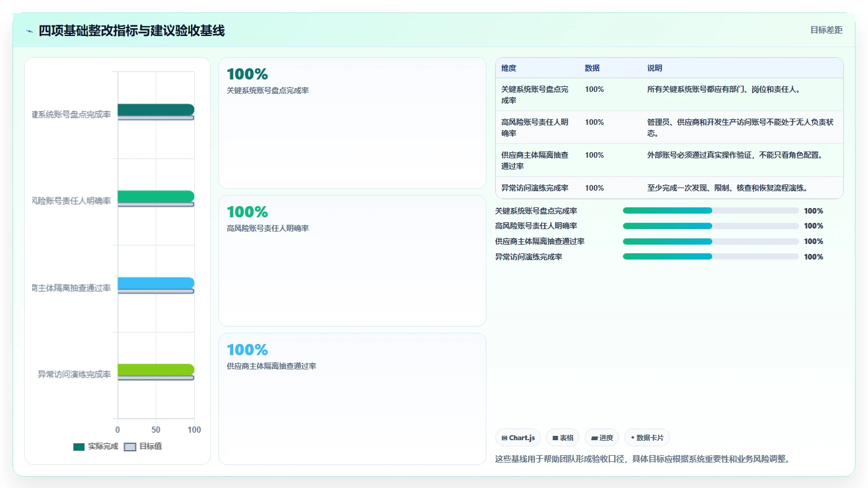Viewport: 868px width, 488px height.
Task: Click the green chart bar for 风险账号责任人明确率
Action: (156, 196)
